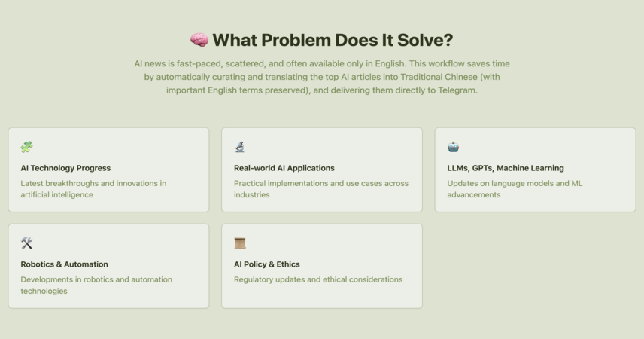Click the hammer and wrench icon

point(26,243)
